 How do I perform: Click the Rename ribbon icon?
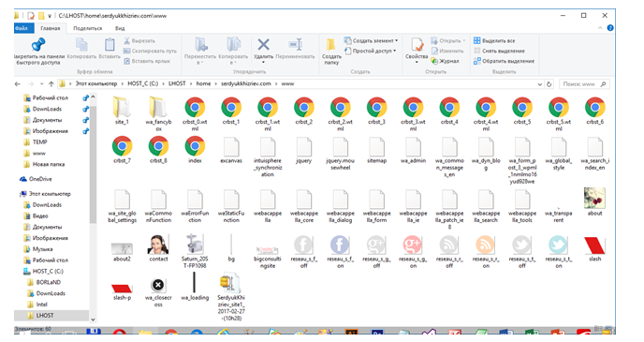point(295,44)
